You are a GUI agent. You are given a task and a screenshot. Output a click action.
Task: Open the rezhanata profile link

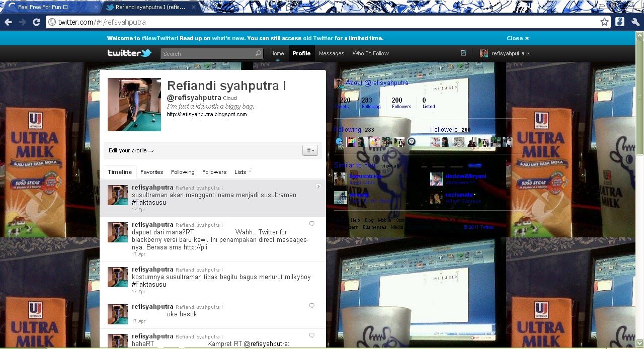click(x=459, y=195)
